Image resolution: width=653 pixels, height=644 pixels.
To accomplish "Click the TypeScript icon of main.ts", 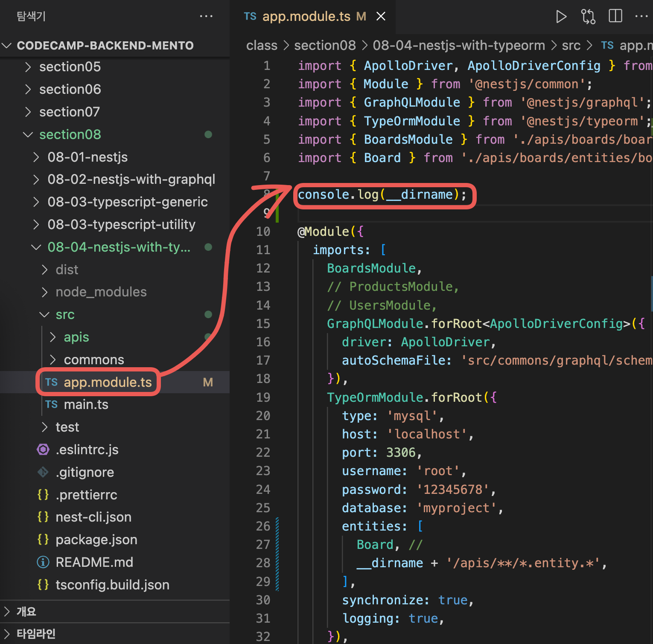I will (x=51, y=404).
